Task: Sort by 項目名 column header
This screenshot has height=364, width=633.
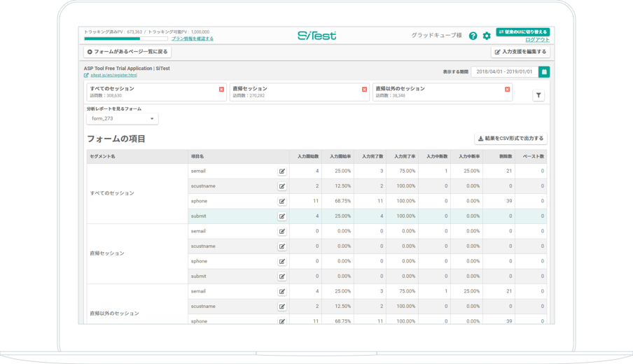Action: click(x=197, y=157)
